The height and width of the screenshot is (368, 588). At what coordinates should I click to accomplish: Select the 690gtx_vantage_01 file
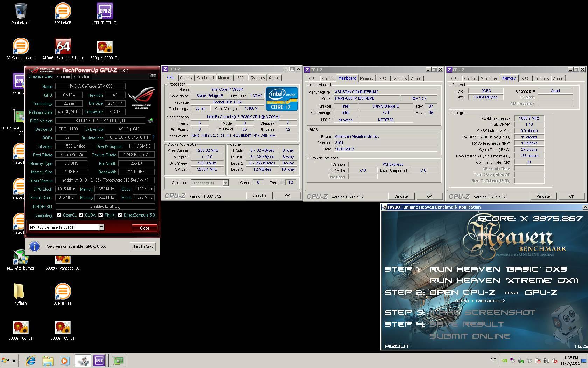pyautogui.click(x=63, y=263)
